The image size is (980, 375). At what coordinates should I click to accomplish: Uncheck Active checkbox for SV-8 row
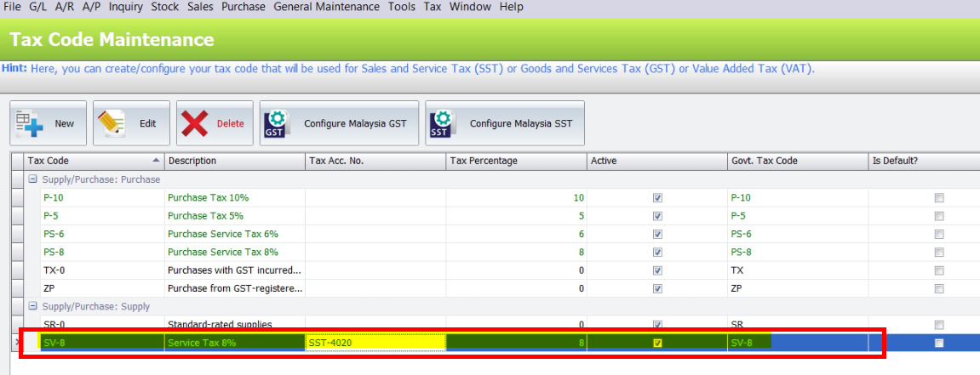coord(657,343)
